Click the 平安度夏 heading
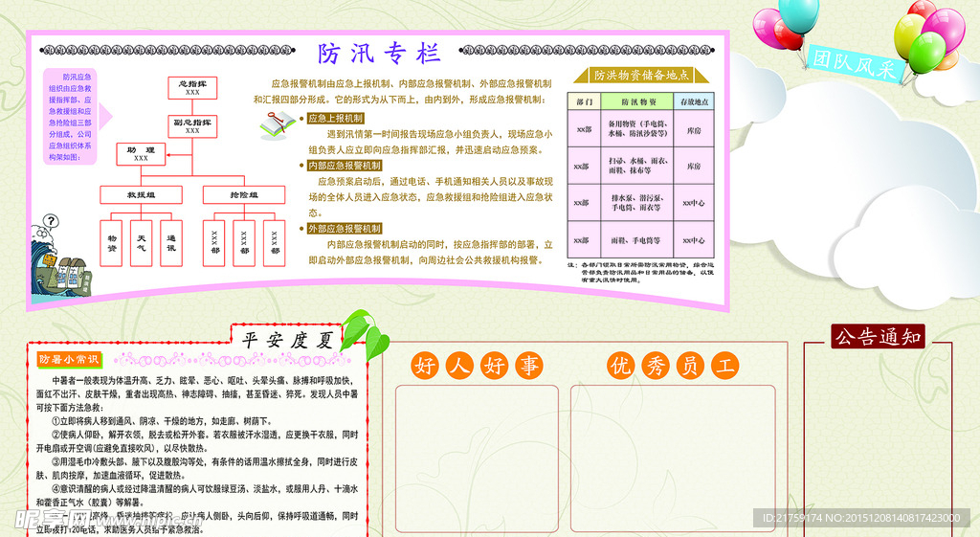This screenshot has height=537, width=980. tap(287, 340)
